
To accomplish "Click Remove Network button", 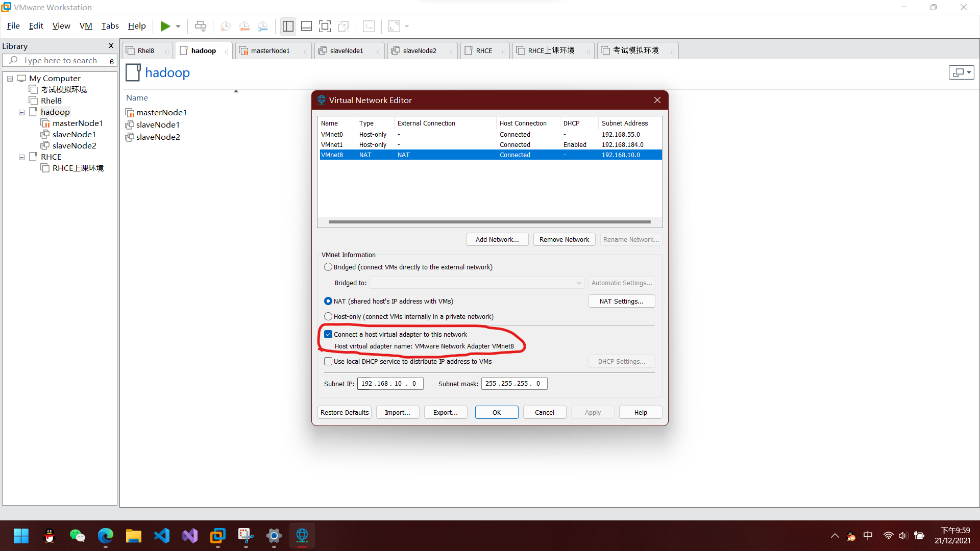I will click(564, 240).
